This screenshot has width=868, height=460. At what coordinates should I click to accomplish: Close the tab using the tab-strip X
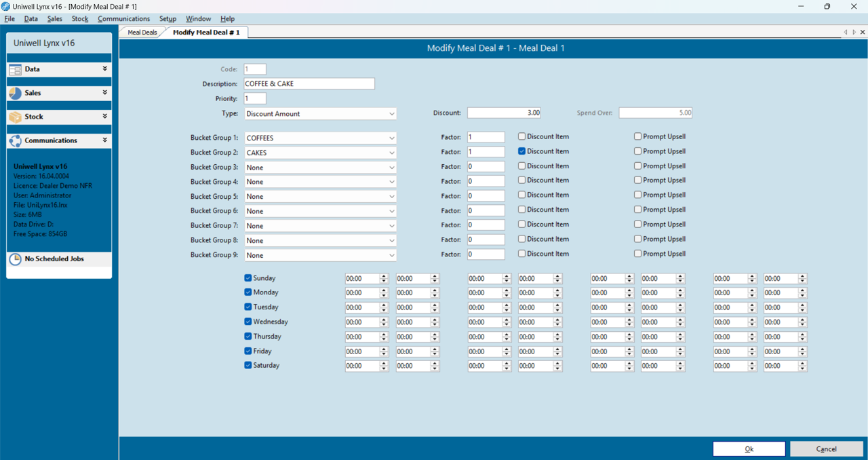[863, 32]
